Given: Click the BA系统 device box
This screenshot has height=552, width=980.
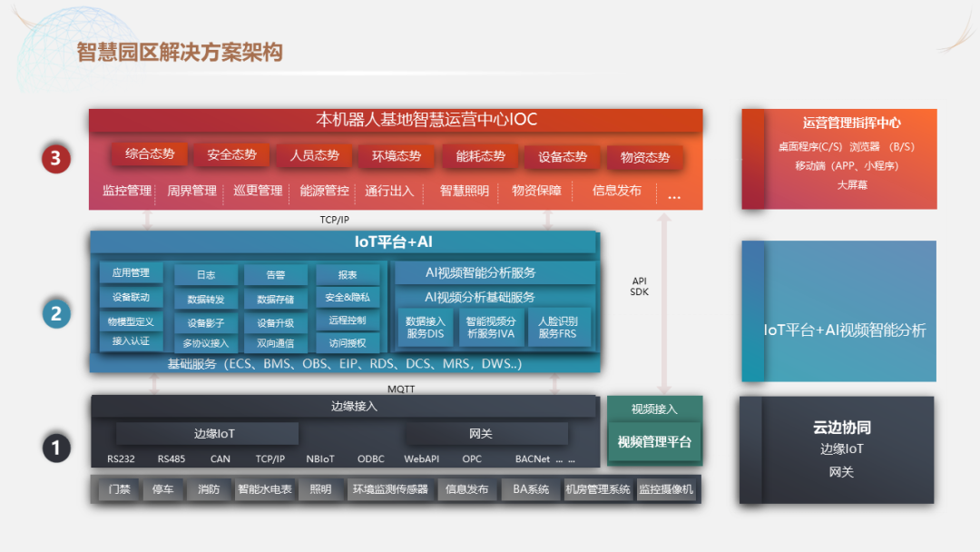Looking at the screenshot, I should point(531,489).
